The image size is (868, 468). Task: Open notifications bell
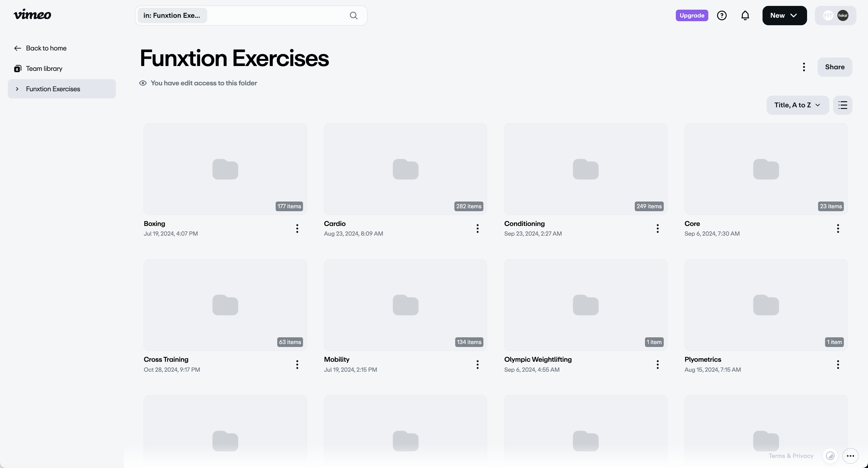click(745, 16)
